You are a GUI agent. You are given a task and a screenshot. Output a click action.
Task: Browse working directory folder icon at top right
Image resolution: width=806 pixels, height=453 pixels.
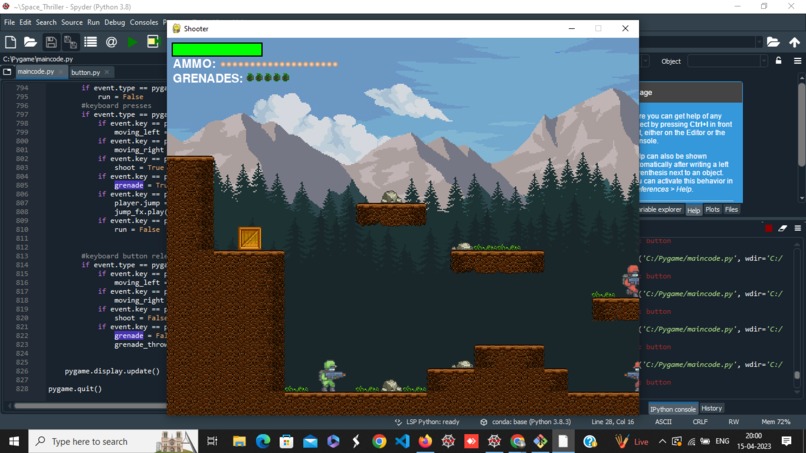coord(773,42)
